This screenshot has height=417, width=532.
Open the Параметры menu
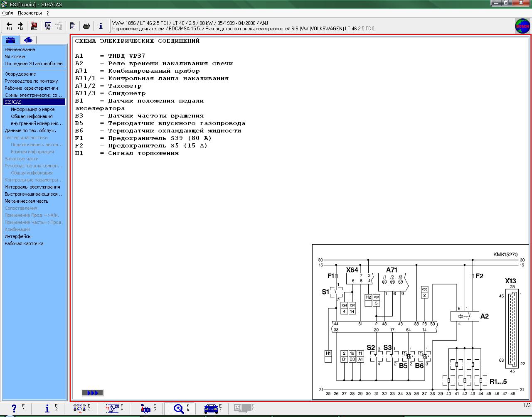click(x=30, y=13)
